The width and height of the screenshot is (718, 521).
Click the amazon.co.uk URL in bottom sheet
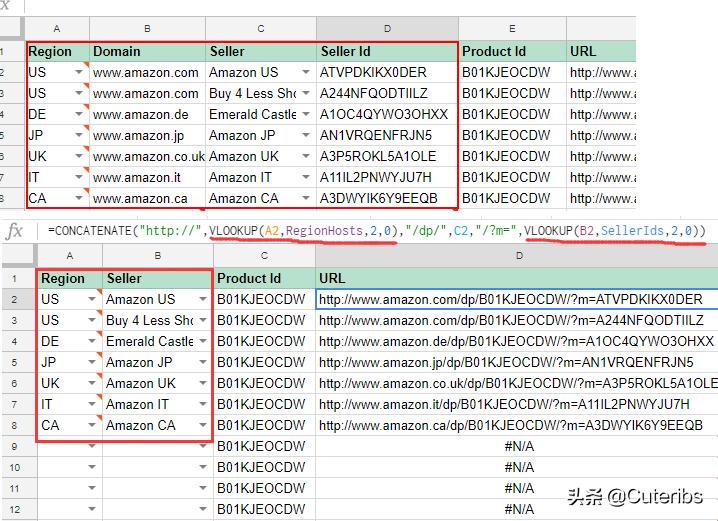pyautogui.click(x=517, y=383)
